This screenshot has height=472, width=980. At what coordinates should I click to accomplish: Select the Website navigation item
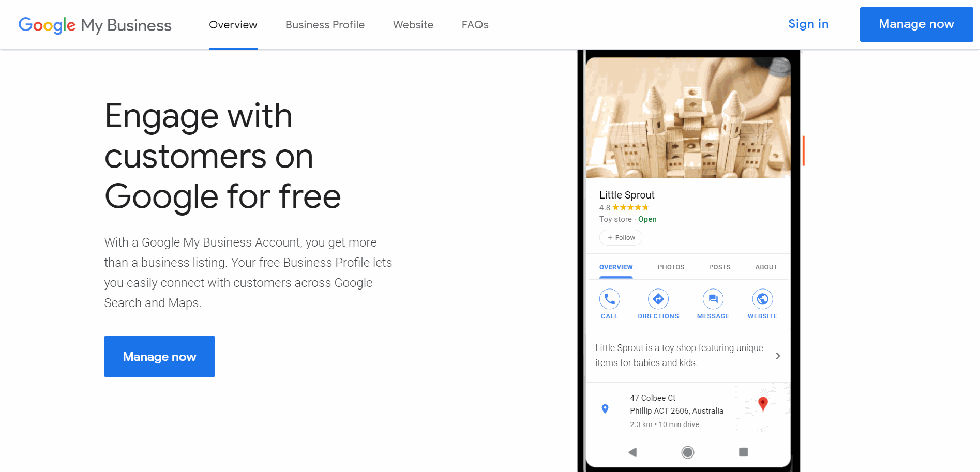[x=413, y=25]
